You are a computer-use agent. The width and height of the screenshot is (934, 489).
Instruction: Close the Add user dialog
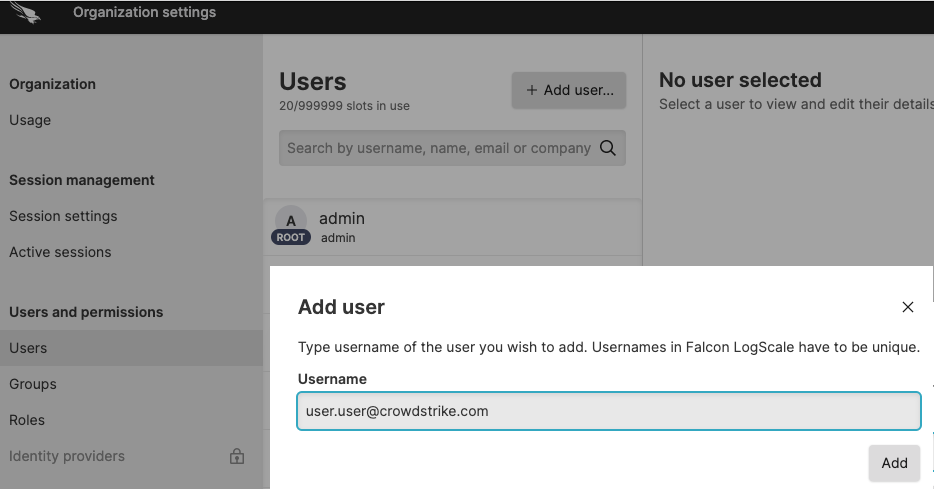pyautogui.click(x=907, y=307)
